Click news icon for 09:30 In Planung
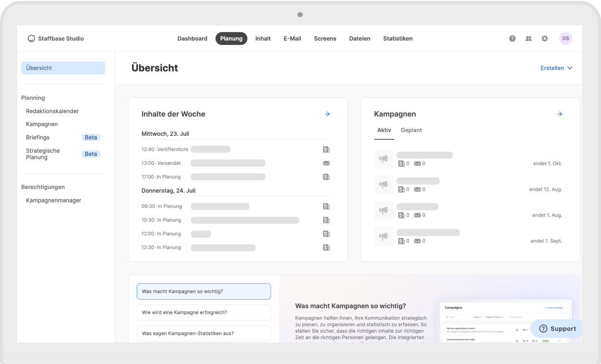Viewport: 601px width, 364px height. point(326,206)
